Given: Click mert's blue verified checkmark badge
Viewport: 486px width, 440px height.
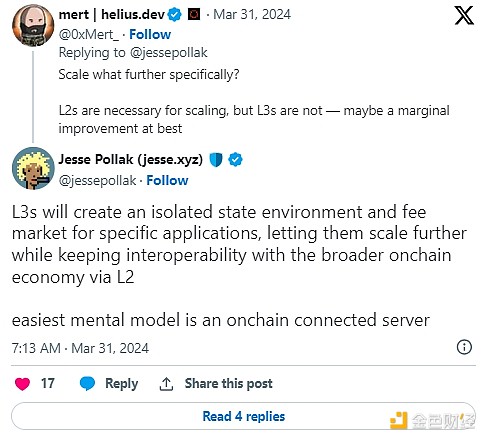Looking at the screenshot, I should coord(175,15).
